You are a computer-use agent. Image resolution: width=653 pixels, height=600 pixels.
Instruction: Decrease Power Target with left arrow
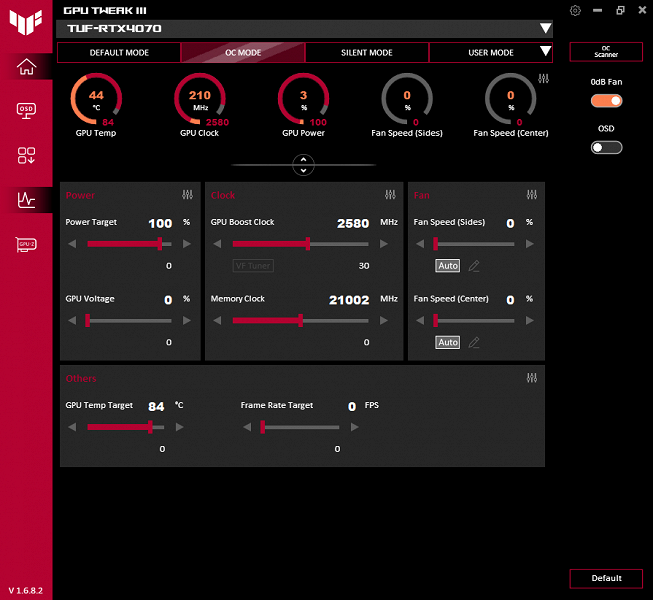72,244
